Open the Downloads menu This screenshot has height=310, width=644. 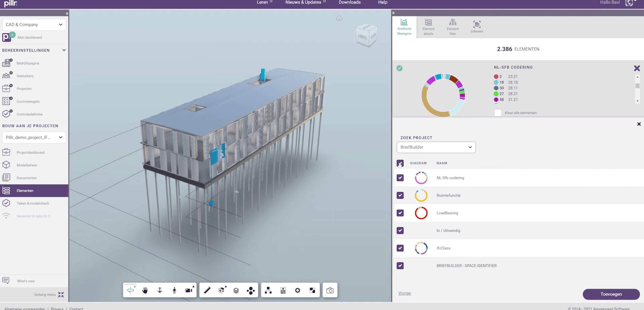click(x=349, y=2)
